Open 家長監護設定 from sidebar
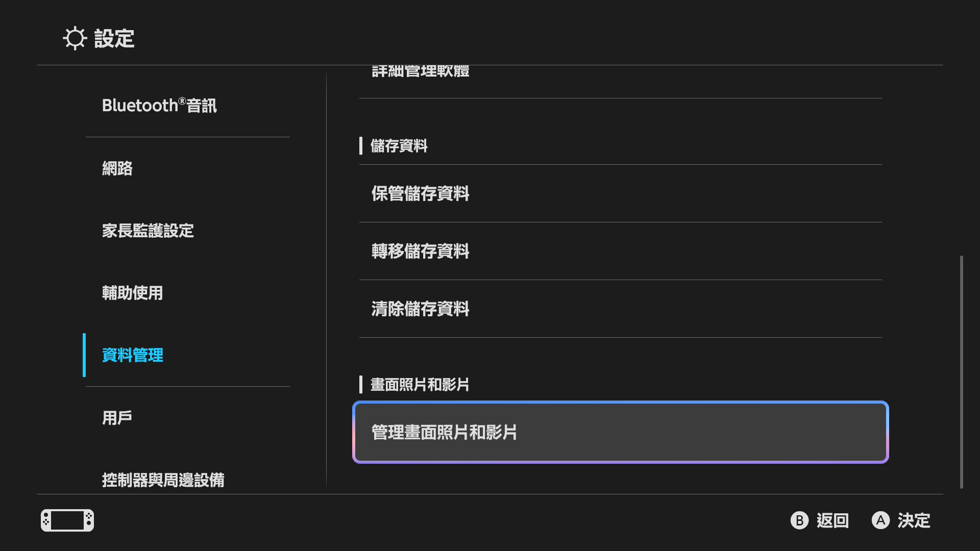Image resolution: width=980 pixels, height=551 pixels. point(148,231)
